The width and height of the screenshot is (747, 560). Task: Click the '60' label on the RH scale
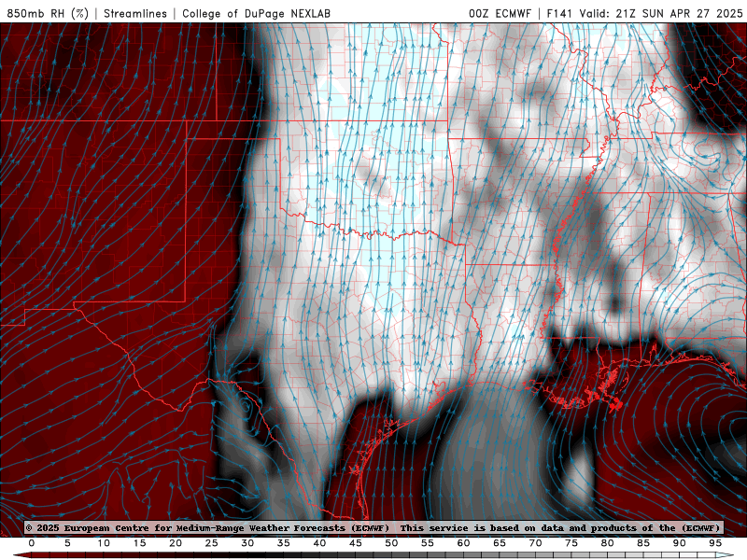[463, 543]
